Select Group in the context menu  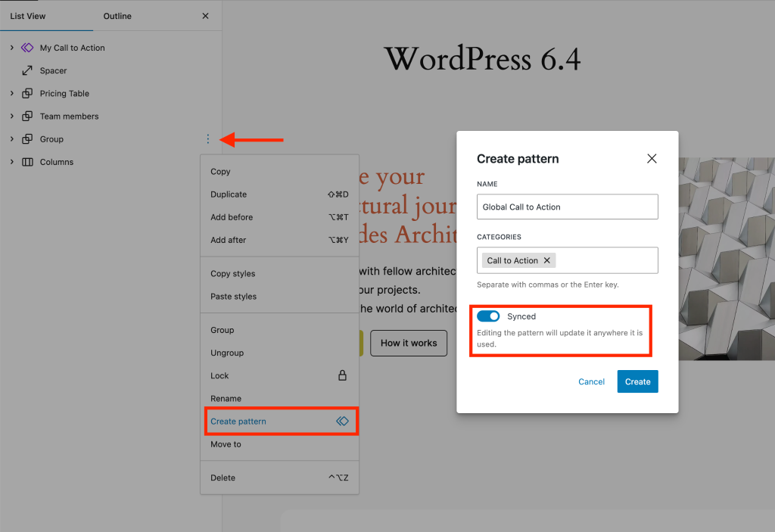280,330
